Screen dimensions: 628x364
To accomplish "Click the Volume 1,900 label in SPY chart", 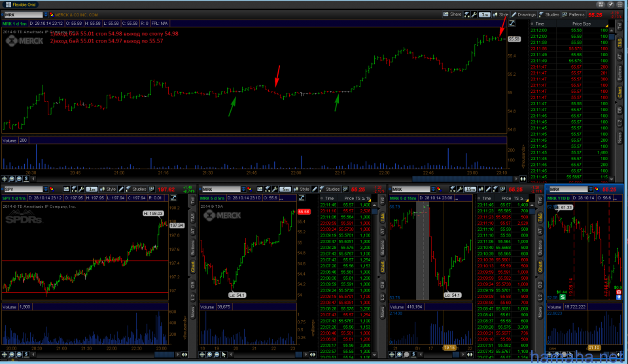I will click(16, 306).
